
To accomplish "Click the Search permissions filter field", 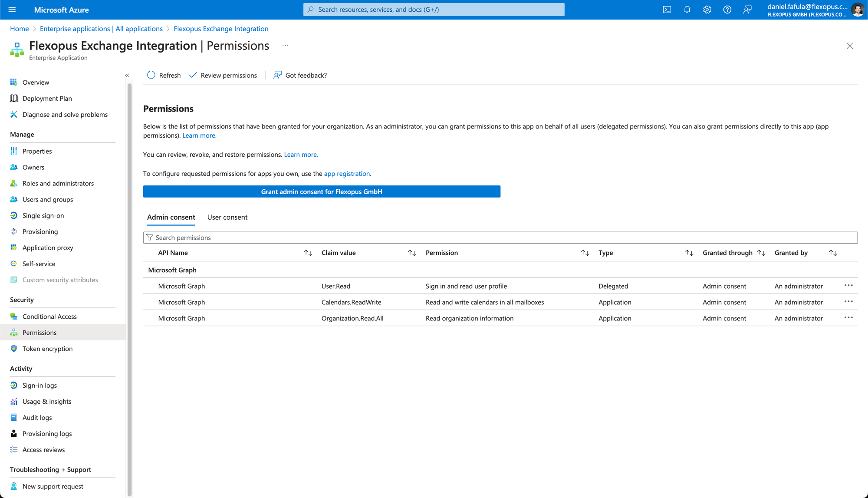I will (500, 237).
